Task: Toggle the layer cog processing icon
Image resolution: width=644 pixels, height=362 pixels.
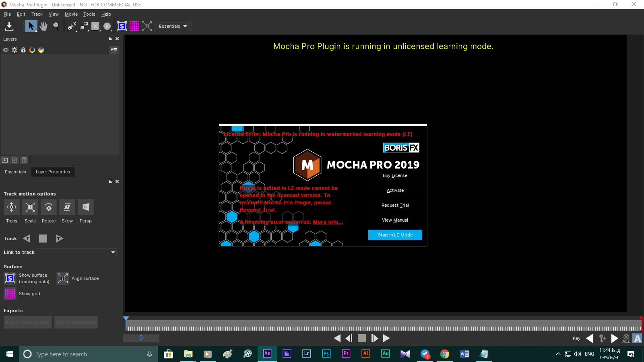Action: point(14,50)
